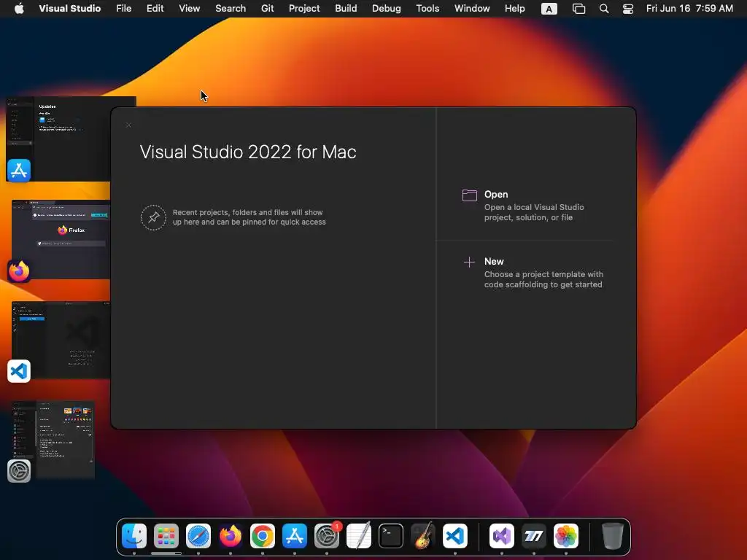Open Terminal from the Dock
The height and width of the screenshot is (560, 747).
click(x=391, y=536)
